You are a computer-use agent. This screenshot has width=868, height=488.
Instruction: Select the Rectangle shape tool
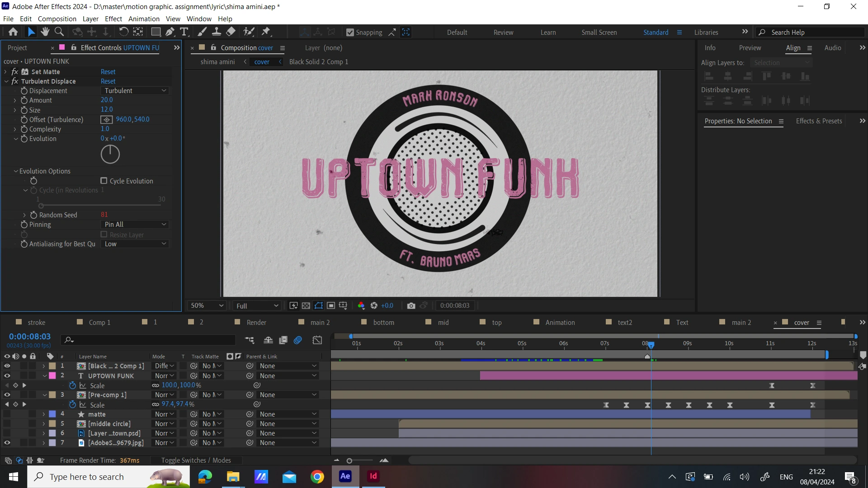(156, 32)
